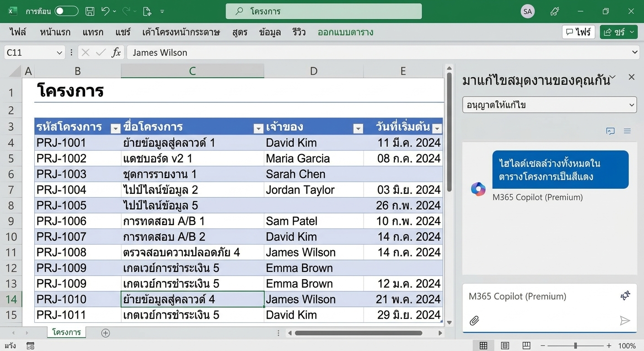Close the Copilot side pane
This screenshot has height=351, width=644.
[x=632, y=77]
